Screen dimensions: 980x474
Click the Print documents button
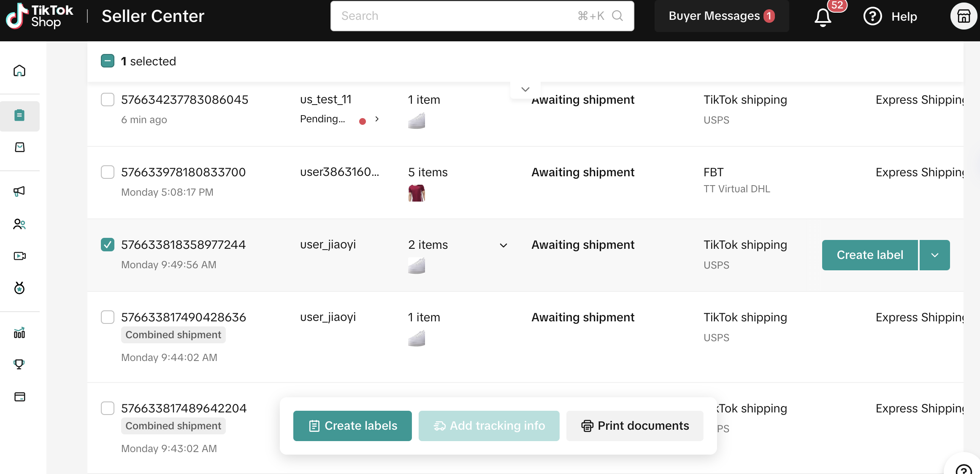(635, 426)
